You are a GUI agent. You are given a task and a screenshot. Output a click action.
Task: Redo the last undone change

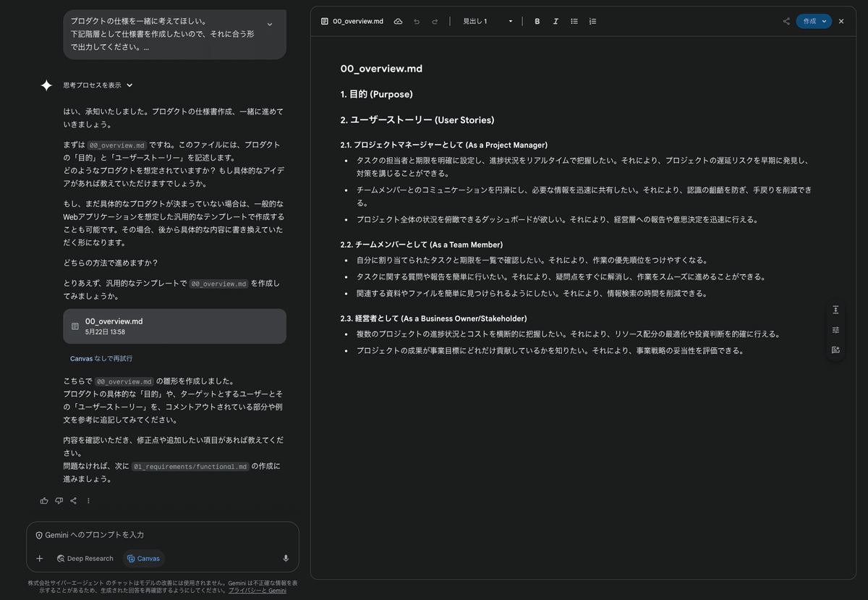tap(433, 21)
